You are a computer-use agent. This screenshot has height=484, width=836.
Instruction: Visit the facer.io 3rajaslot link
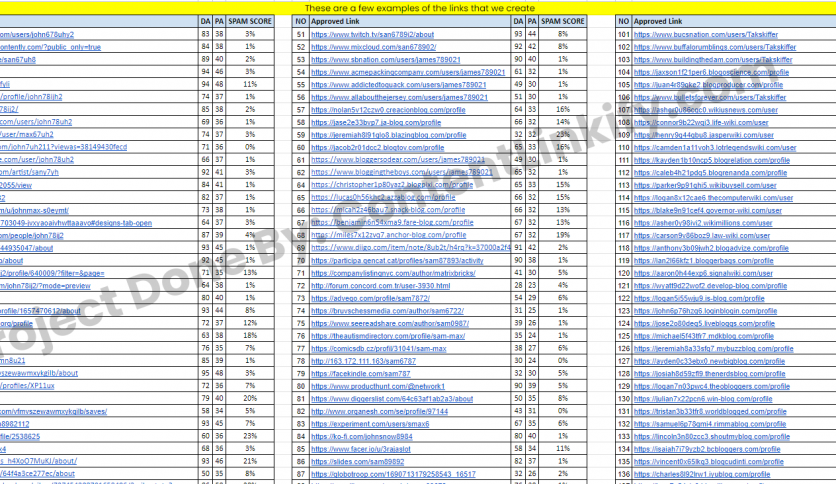360,449
